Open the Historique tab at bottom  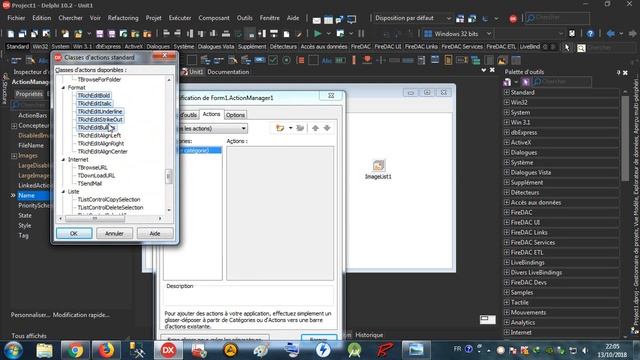[369, 335]
